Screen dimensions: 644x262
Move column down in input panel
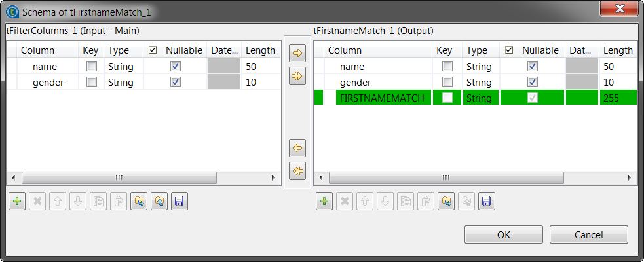point(78,201)
